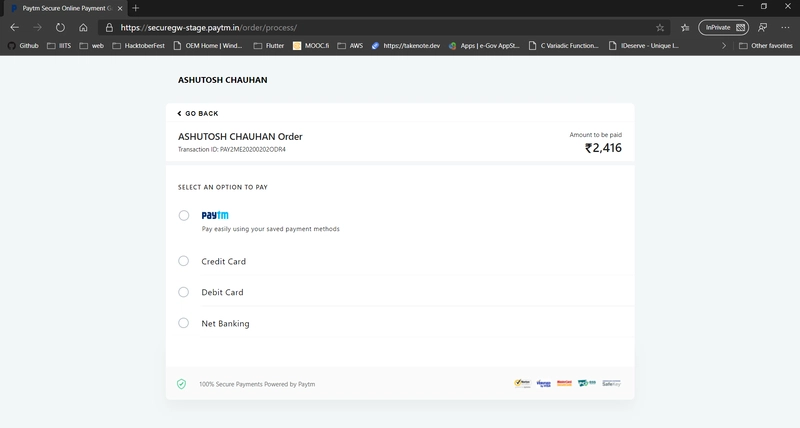The width and height of the screenshot is (800, 428).
Task: Choose the Net Banking radio button
Action: (x=184, y=323)
